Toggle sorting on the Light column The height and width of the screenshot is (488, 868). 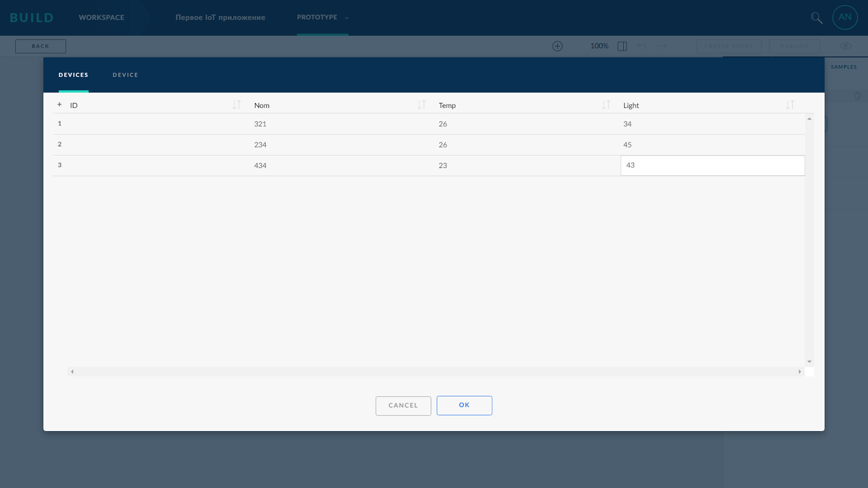[790, 105]
